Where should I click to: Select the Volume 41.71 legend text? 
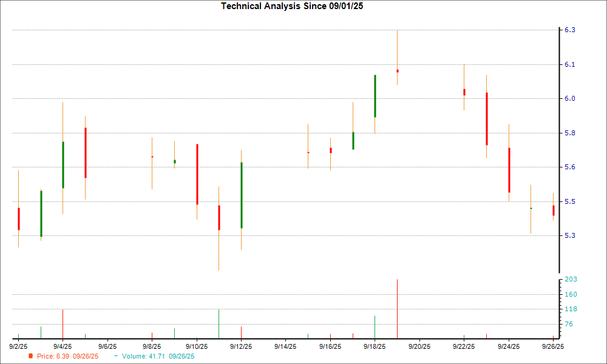158,357
